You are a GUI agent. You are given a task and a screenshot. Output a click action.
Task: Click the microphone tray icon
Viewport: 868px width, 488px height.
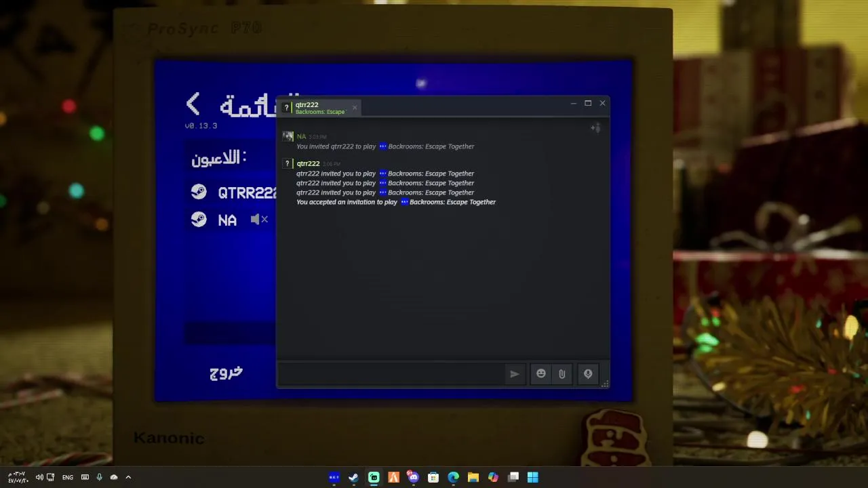point(99,477)
